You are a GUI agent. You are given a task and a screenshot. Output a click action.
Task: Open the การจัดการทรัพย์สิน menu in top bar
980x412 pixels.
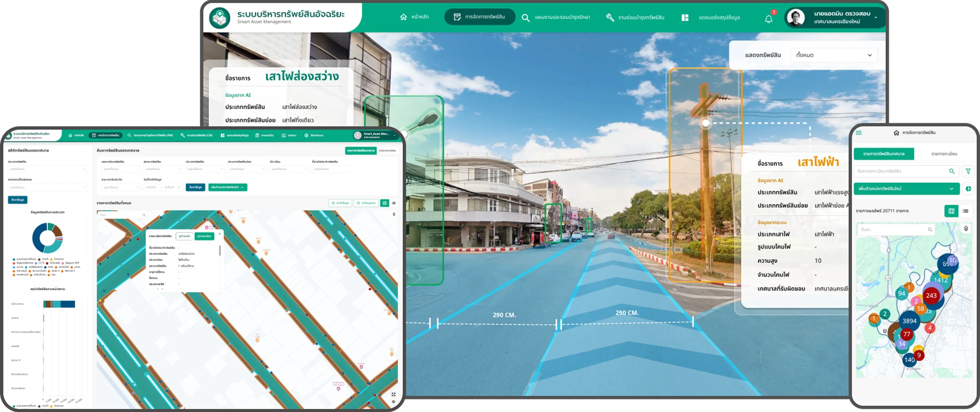click(479, 17)
